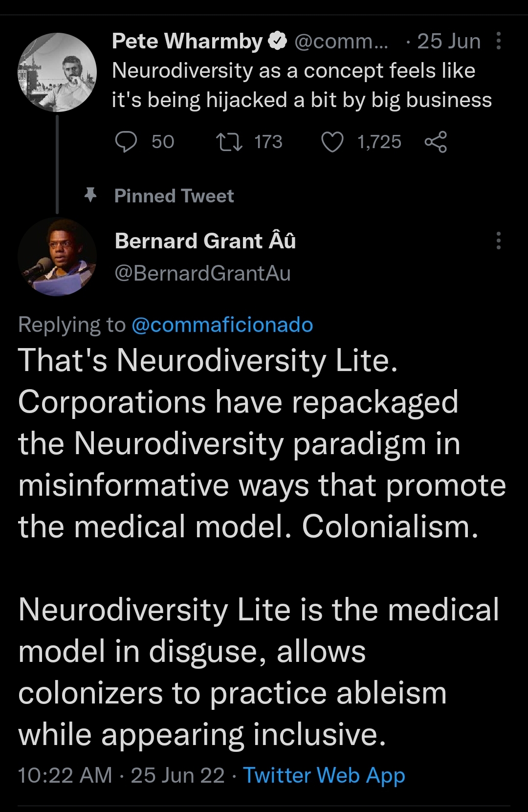Viewport: 528px width, 812px height.
Task: Reply to Pete Wharmby's tweet
Action: pos(126,142)
